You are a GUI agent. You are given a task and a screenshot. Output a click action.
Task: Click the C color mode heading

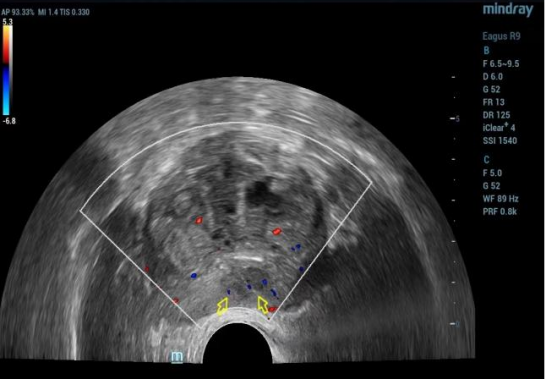point(486,160)
